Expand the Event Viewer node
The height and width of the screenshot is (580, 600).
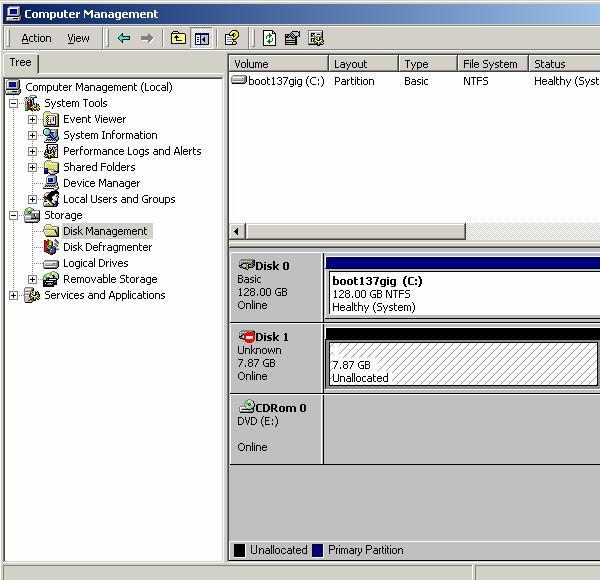pyautogui.click(x=32, y=119)
